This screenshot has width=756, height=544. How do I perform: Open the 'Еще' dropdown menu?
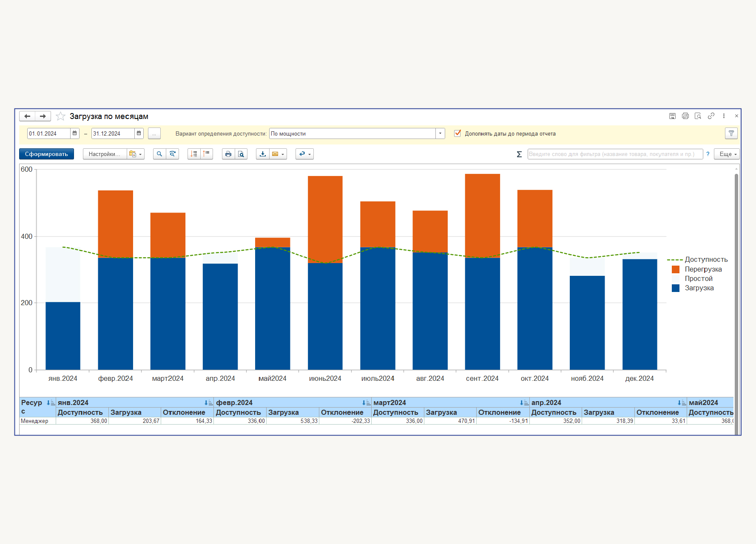tap(727, 154)
